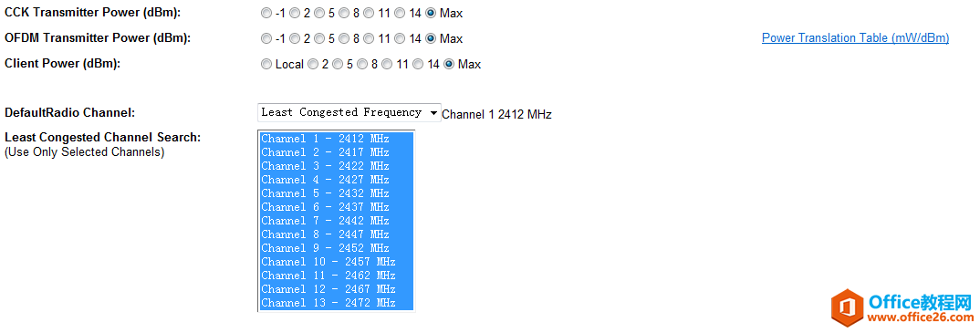Select Channel 6 - 2437 MHz in list

(337, 207)
